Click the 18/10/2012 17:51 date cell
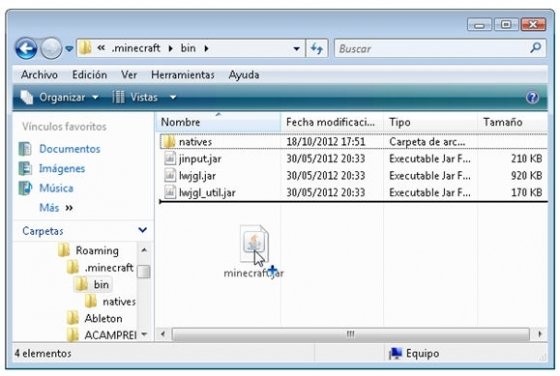The image size is (560, 376). tap(326, 141)
